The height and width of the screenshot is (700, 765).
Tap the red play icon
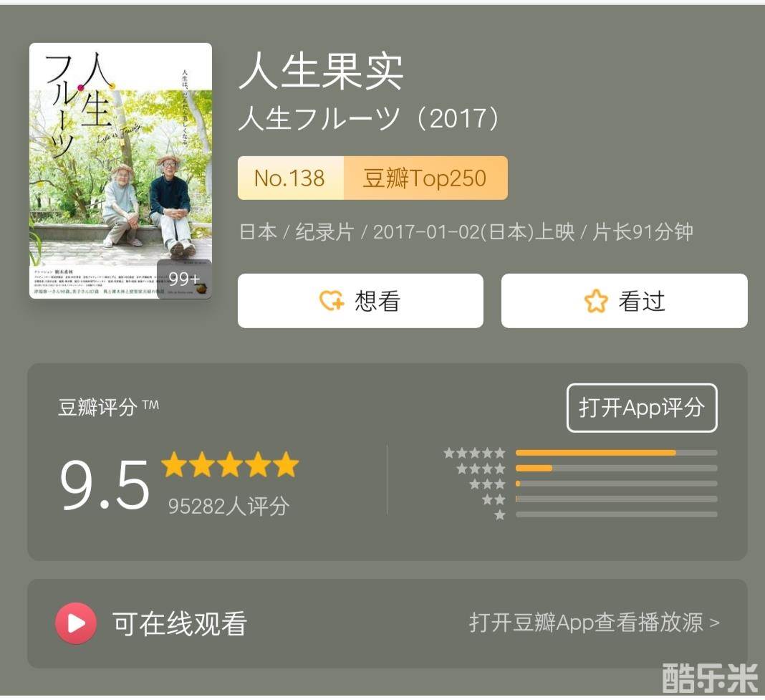click(x=76, y=623)
